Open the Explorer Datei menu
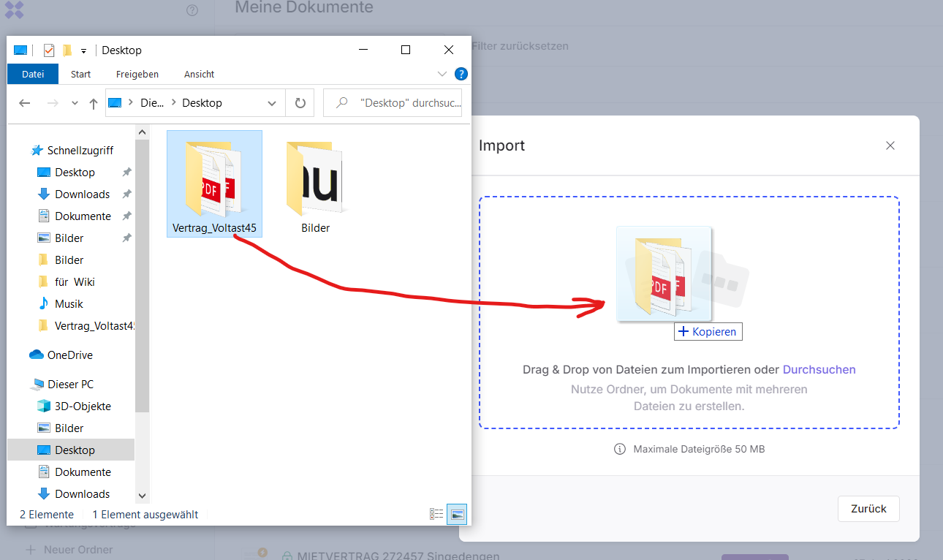This screenshot has width=943, height=560. click(x=32, y=74)
